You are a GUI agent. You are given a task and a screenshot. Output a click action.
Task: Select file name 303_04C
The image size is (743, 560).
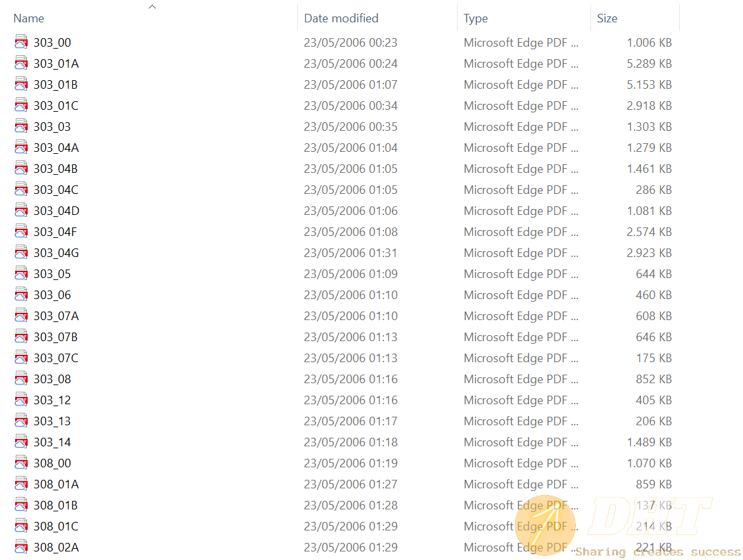56,190
